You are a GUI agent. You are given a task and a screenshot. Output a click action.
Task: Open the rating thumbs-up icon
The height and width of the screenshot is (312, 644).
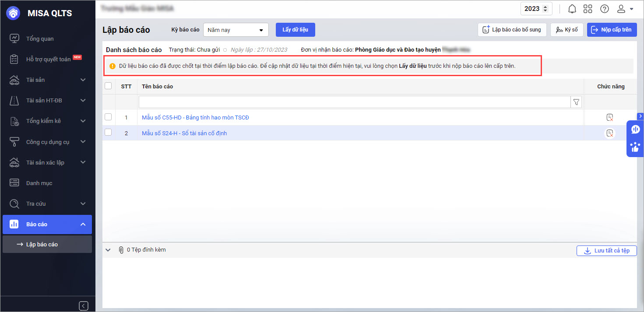635,147
